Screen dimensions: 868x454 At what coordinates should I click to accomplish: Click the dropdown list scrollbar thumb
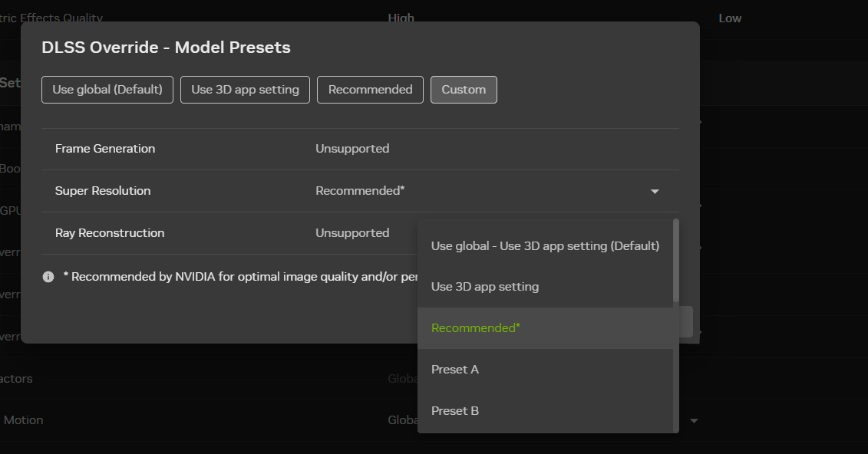click(675, 261)
